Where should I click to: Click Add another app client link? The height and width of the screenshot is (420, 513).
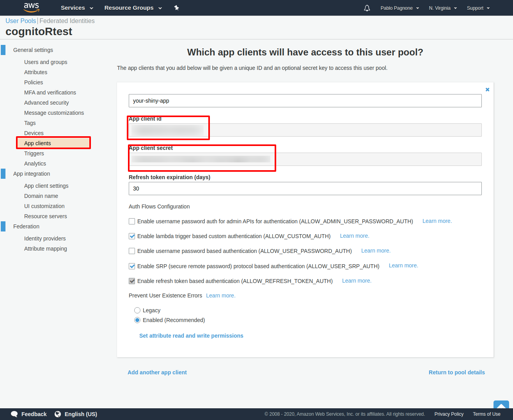click(157, 372)
